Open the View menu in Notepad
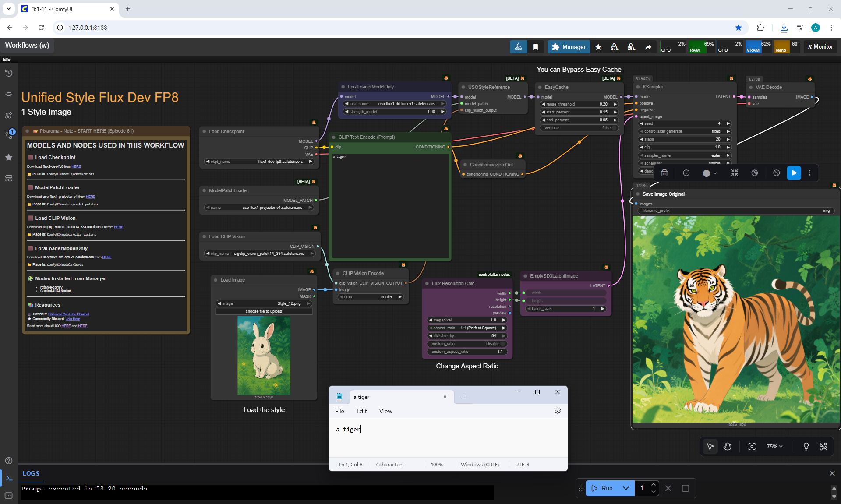Screen dimensions: 841x504 click(385, 411)
